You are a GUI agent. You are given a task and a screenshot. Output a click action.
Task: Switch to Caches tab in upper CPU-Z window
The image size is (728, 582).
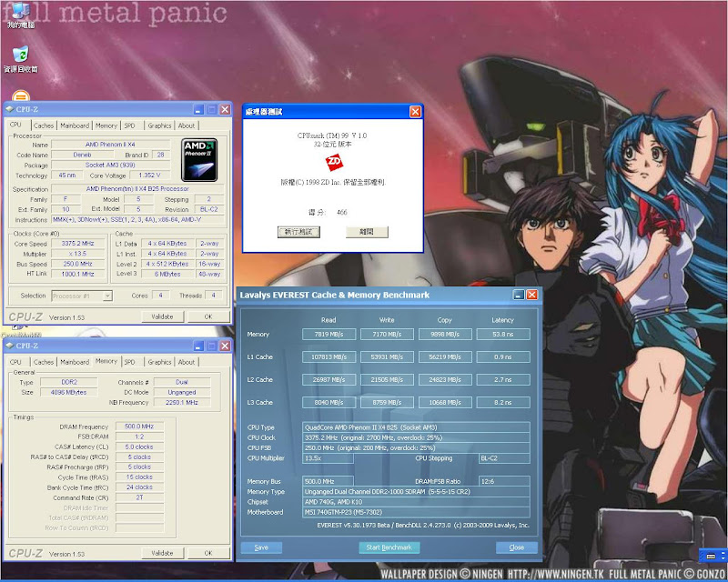pyautogui.click(x=44, y=125)
